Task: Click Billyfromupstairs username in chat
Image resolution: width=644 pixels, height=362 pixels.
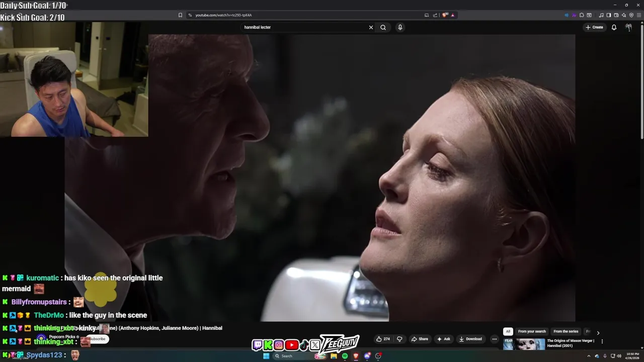Action: click(x=39, y=302)
